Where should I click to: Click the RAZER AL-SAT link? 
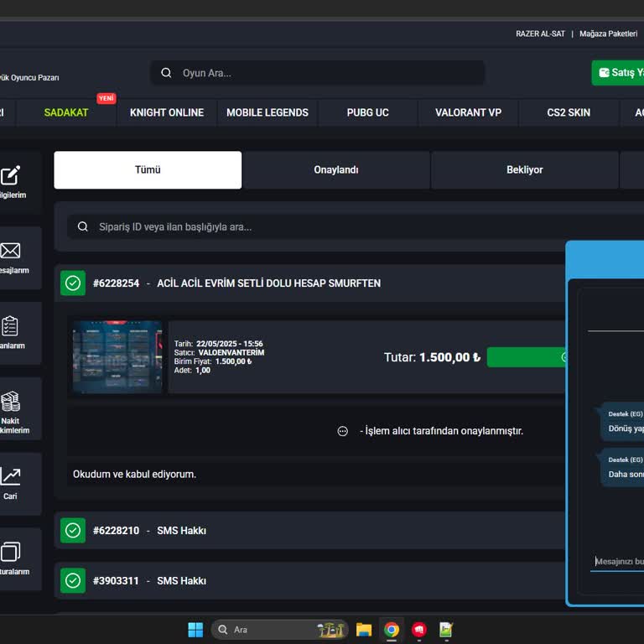[540, 34]
